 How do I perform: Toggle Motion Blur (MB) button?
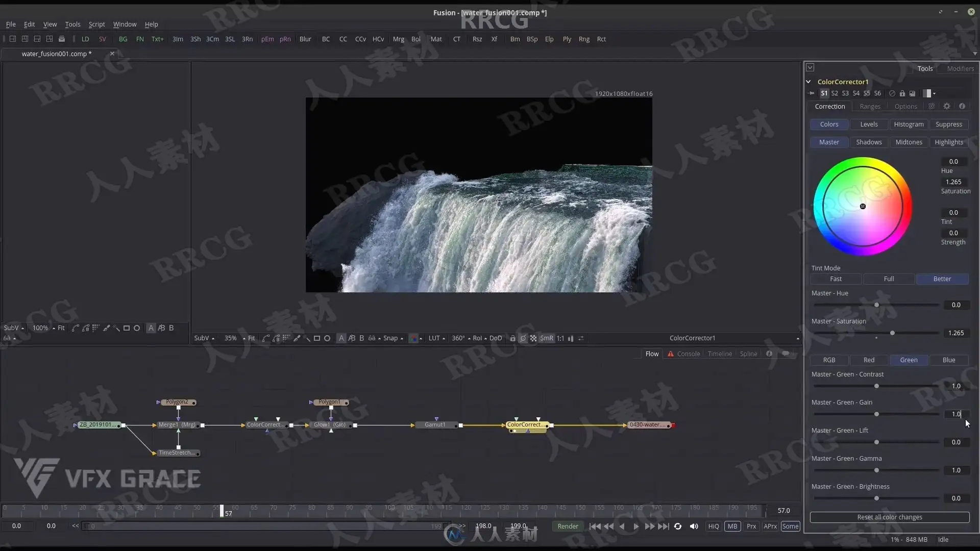pyautogui.click(x=732, y=527)
